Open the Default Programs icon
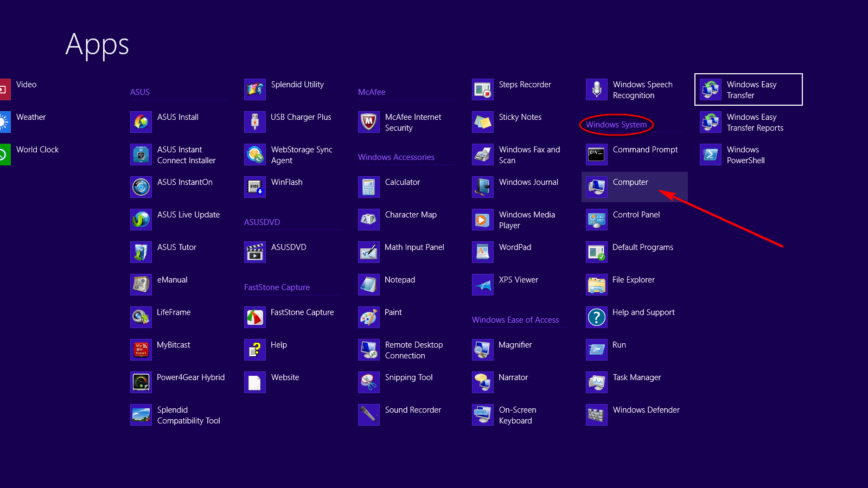Viewport: 868px width, 488px height. [x=597, y=252]
